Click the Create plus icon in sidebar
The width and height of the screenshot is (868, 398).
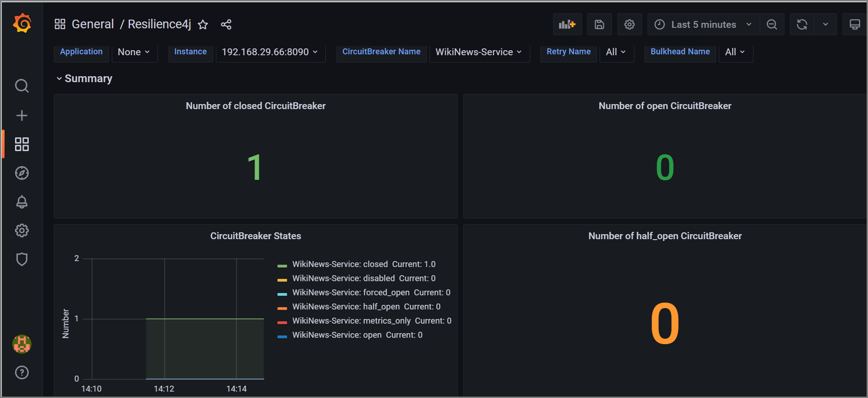22,115
